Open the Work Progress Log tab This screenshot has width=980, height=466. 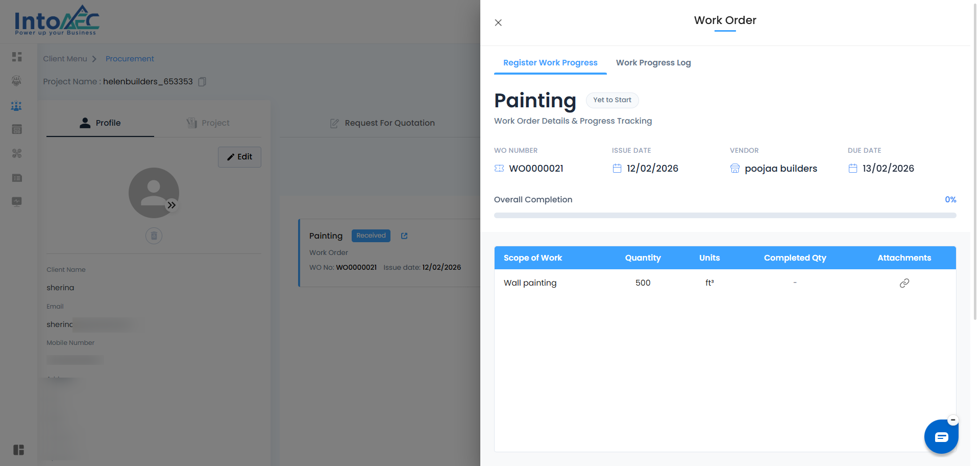click(x=653, y=63)
